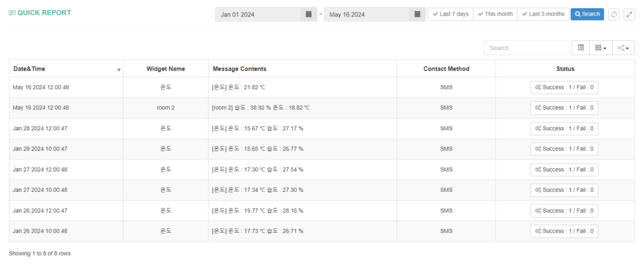
Task: Open the export share dropdown
Action: tap(623, 48)
